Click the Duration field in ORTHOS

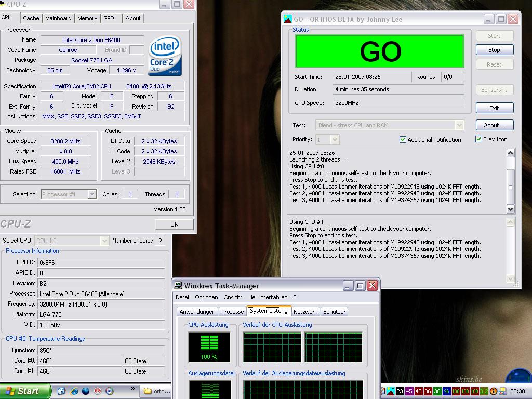pos(398,89)
